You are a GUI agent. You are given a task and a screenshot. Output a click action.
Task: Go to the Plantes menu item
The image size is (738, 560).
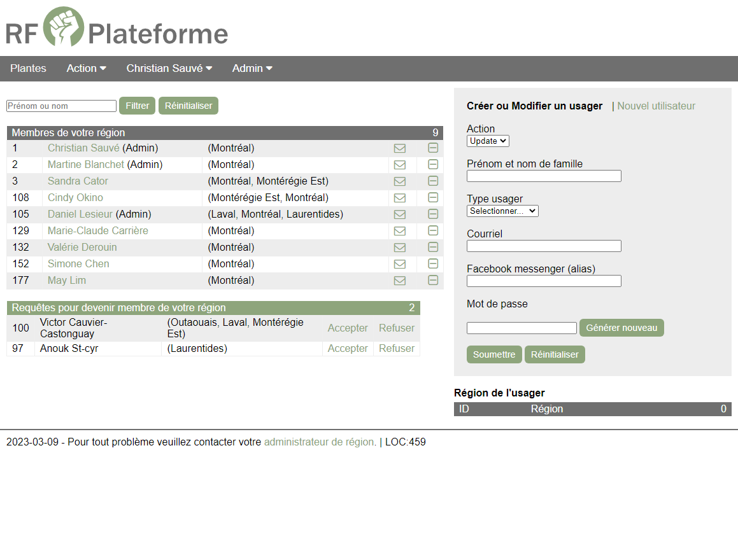[28, 68]
